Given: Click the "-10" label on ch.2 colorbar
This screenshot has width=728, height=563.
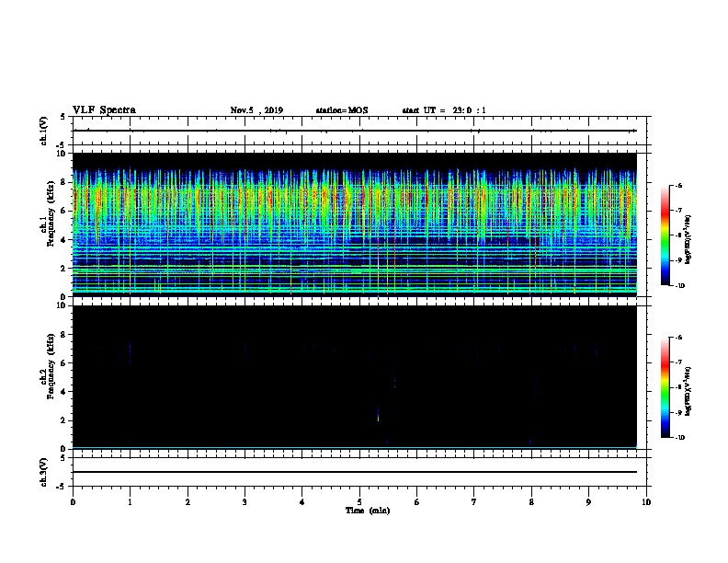Looking at the screenshot, I should point(679,437).
